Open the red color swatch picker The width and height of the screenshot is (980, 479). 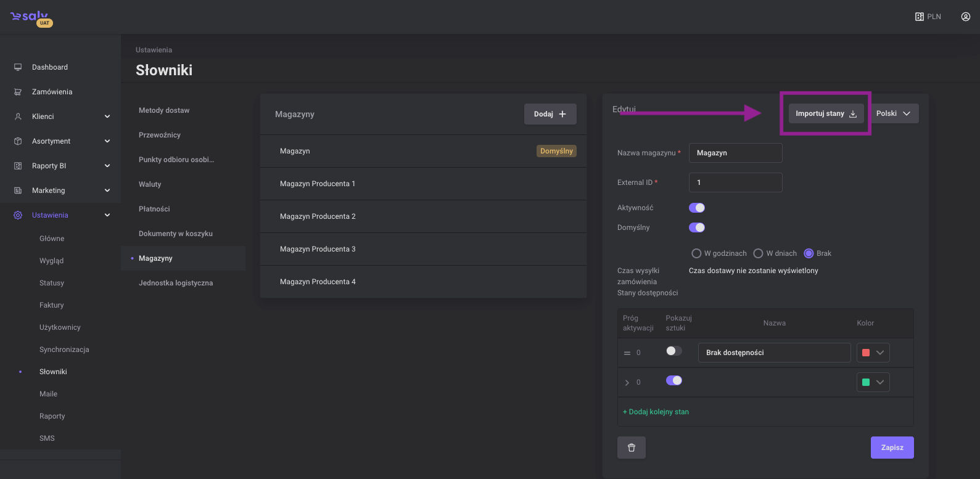[x=873, y=353]
